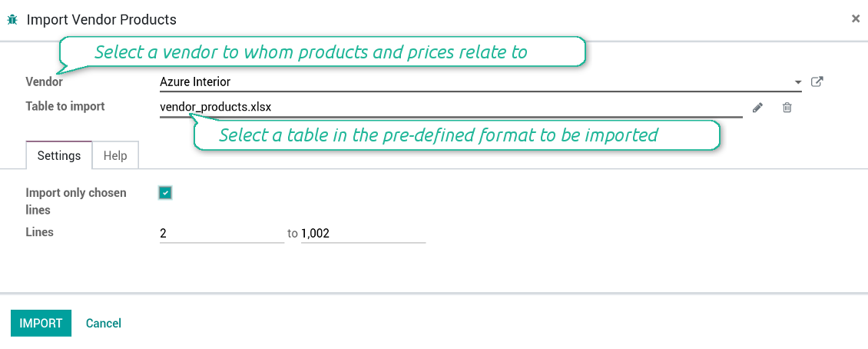Click the Cancel link
868x349 pixels.
click(x=104, y=324)
